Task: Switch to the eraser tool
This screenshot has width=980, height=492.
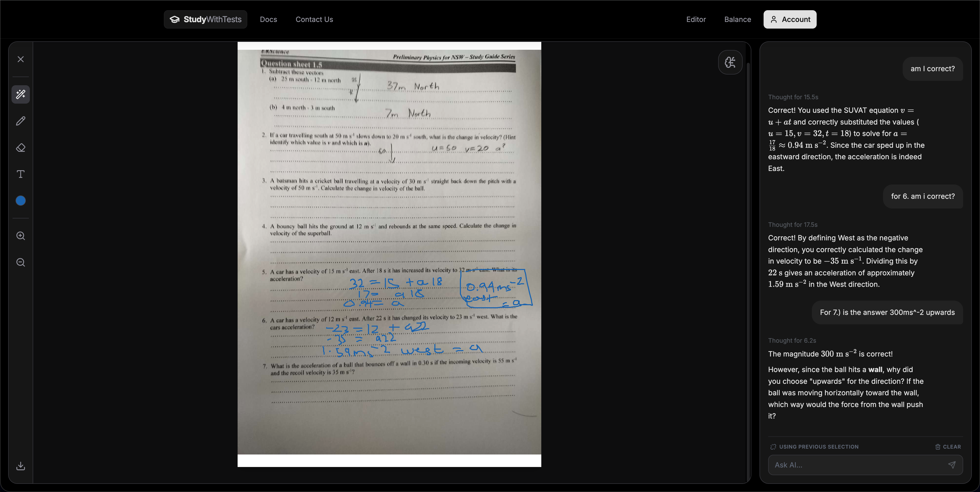Action: [20, 148]
